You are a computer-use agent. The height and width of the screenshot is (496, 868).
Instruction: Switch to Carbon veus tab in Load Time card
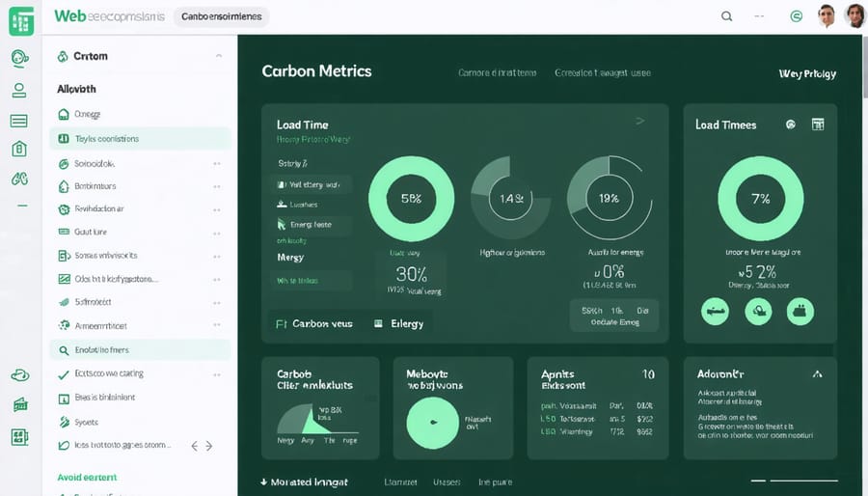click(315, 324)
